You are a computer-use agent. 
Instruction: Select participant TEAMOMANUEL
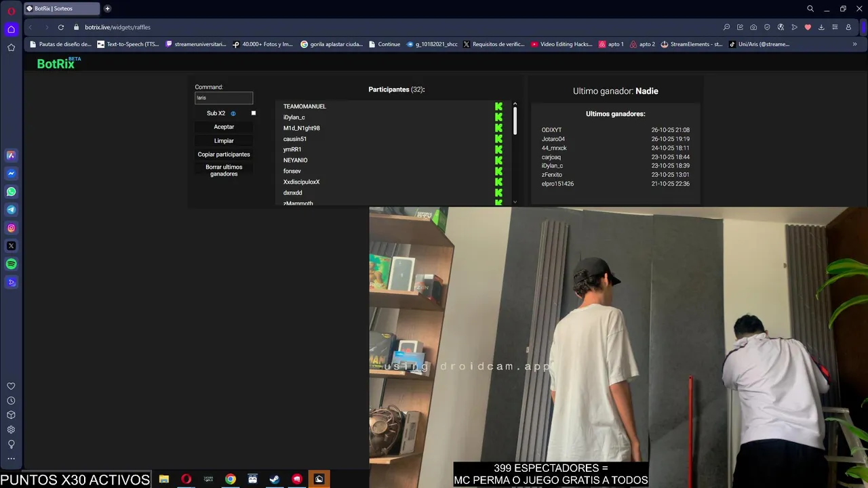point(304,106)
